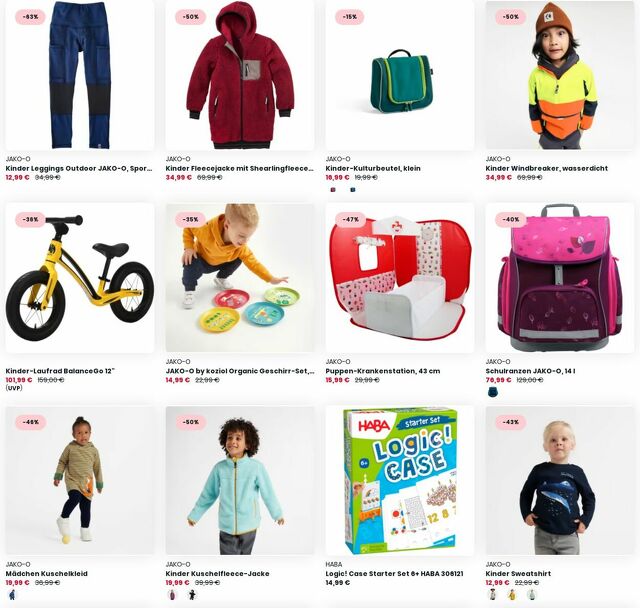Click the Kinder-Laufrad BalanceGo 12" title
The image size is (640, 608).
[x=60, y=371]
